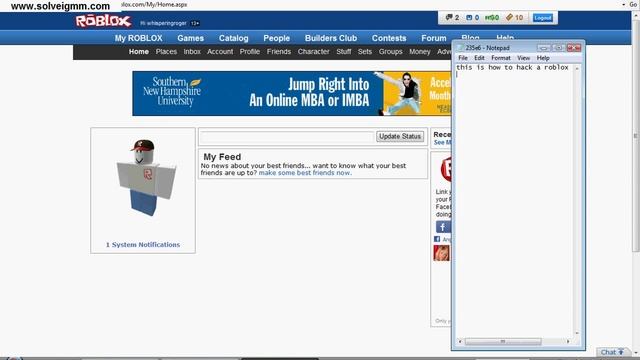The width and height of the screenshot is (640, 360).
Task: Open the Forum nav tab
Action: click(x=433, y=38)
